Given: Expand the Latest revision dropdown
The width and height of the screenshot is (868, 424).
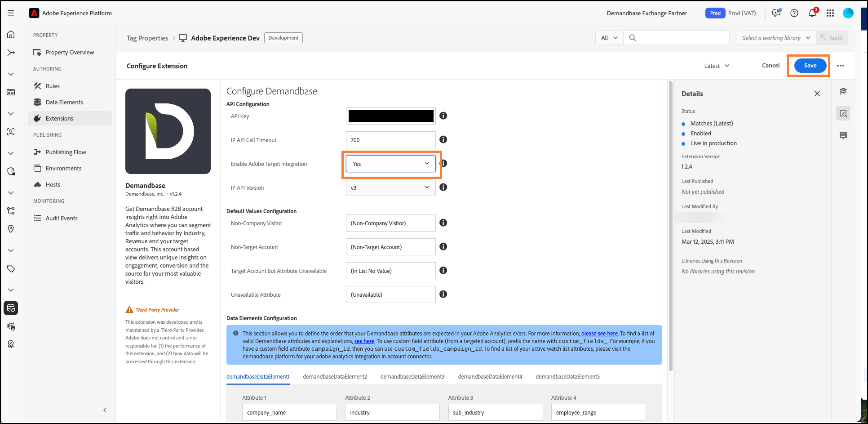Looking at the screenshot, I should tap(717, 66).
